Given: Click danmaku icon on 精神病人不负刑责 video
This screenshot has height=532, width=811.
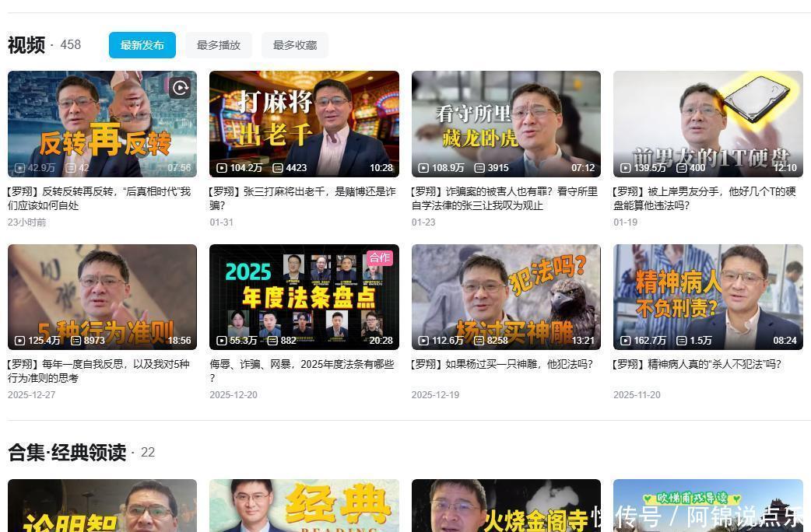Looking at the screenshot, I should pos(682,341).
